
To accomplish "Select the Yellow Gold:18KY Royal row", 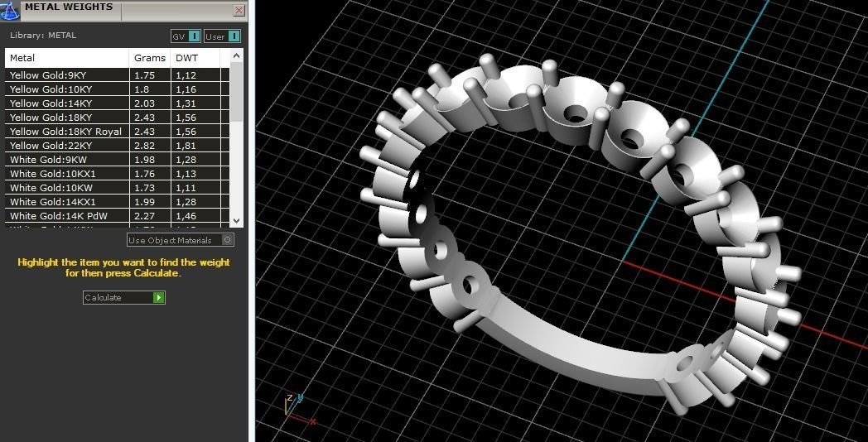I will (x=117, y=132).
